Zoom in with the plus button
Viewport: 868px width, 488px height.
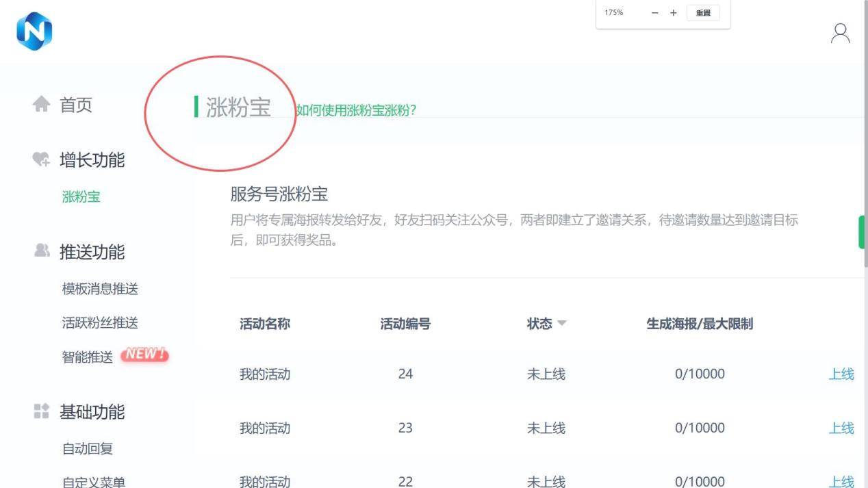(x=673, y=13)
